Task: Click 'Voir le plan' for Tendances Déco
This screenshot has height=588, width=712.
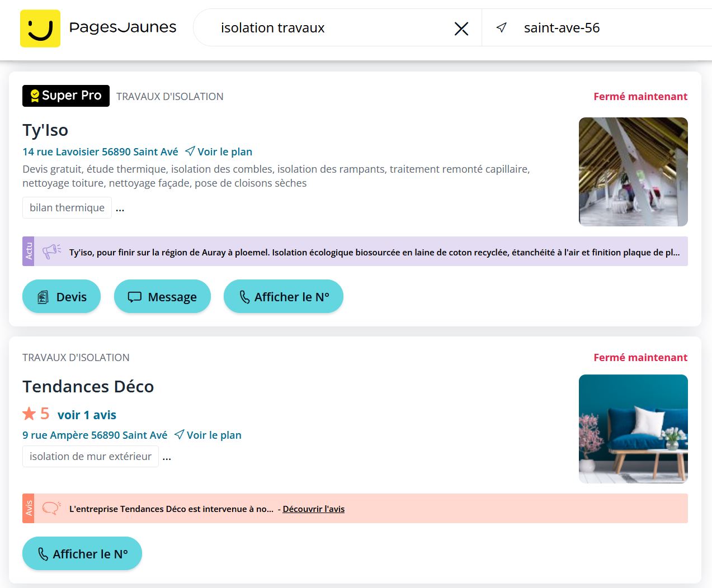Action: tap(208, 435)
